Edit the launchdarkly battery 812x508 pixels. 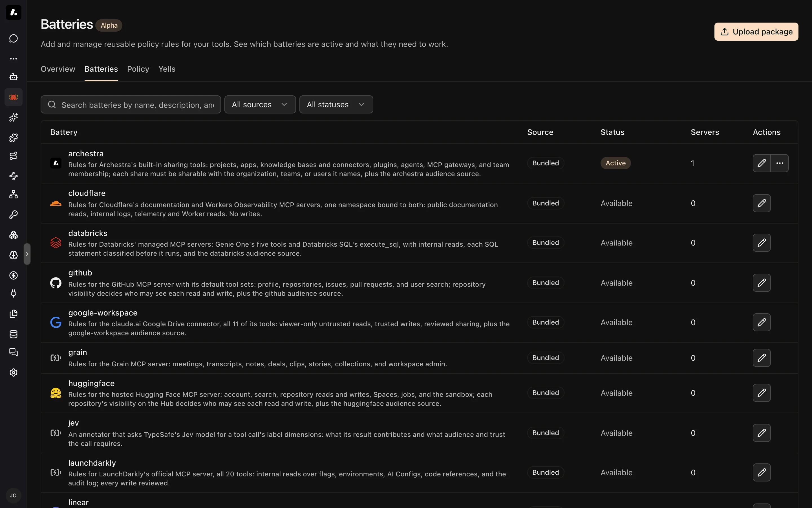pyautogui.click(x=762, y=472)
